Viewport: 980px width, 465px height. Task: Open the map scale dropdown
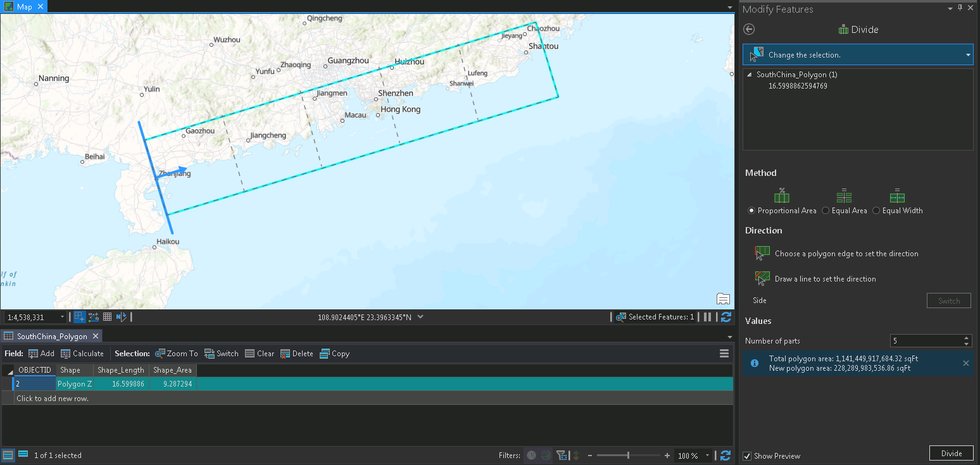[62, 318]
